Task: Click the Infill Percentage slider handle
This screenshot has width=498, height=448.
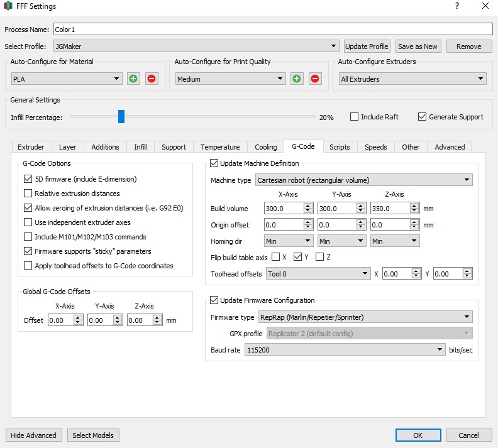Action: (121, 116)
